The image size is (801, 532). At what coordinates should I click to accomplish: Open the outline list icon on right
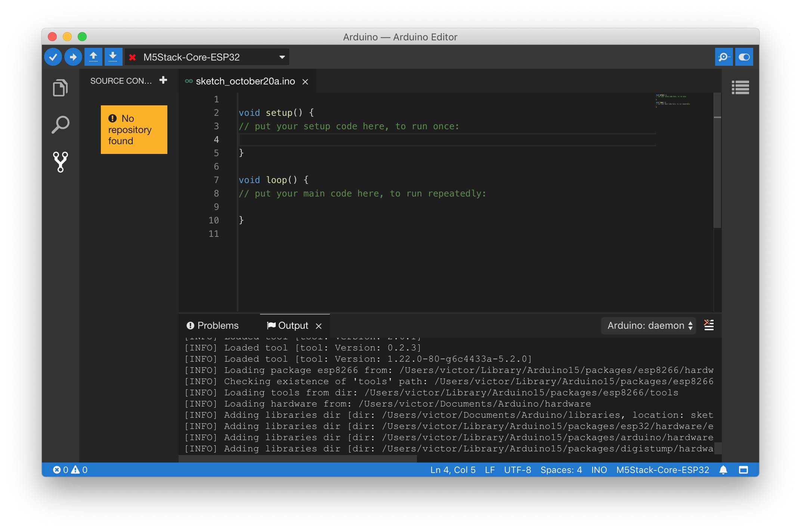point(740,88)
